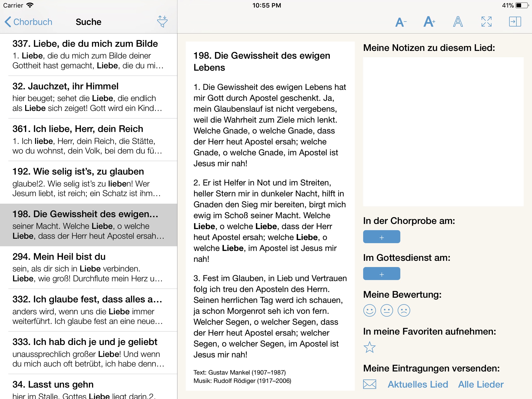Select song 32. Jauchzet, ihr Himmel
The image size is (532, 399).
[x=89, y=97]
